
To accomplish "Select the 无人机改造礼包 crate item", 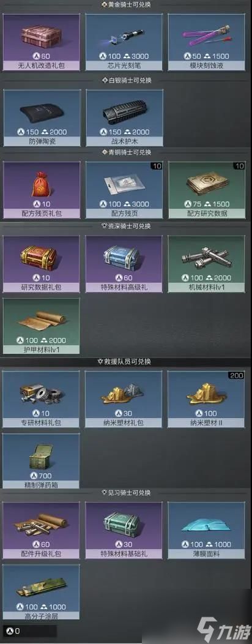I will tap(41, 42).
